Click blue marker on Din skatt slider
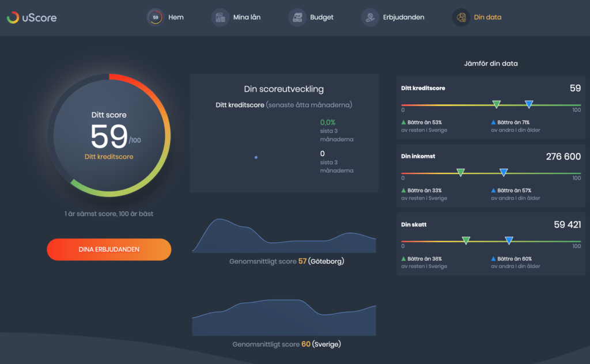The width and height of the screenshot is (590, 364). point(509,240)
